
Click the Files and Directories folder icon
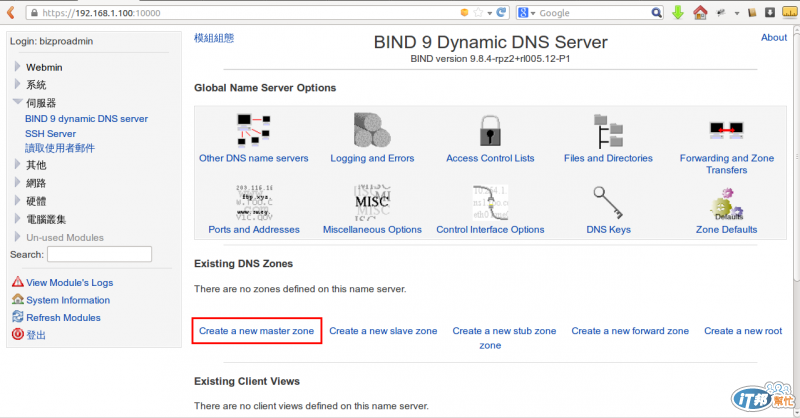608,131
